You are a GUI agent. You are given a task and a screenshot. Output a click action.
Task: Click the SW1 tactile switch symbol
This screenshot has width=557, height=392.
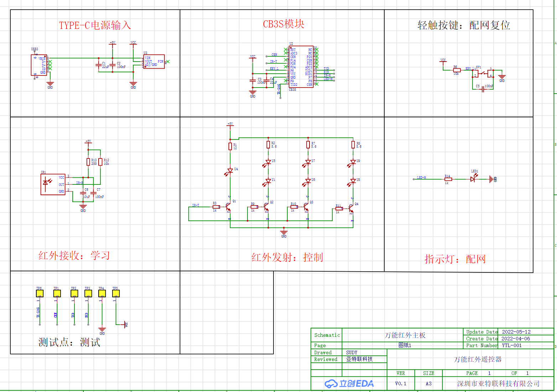(483, 73)
